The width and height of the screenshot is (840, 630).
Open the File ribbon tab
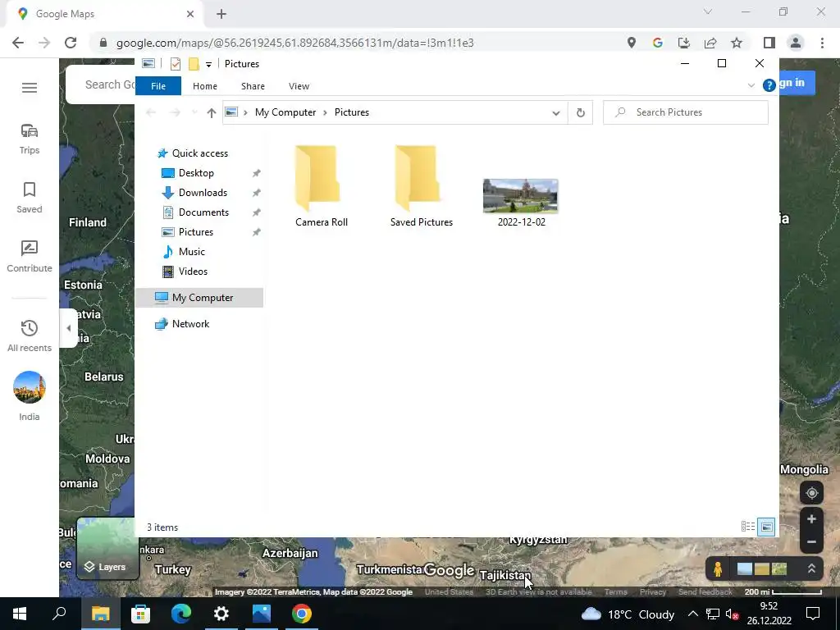pos(158,85)
